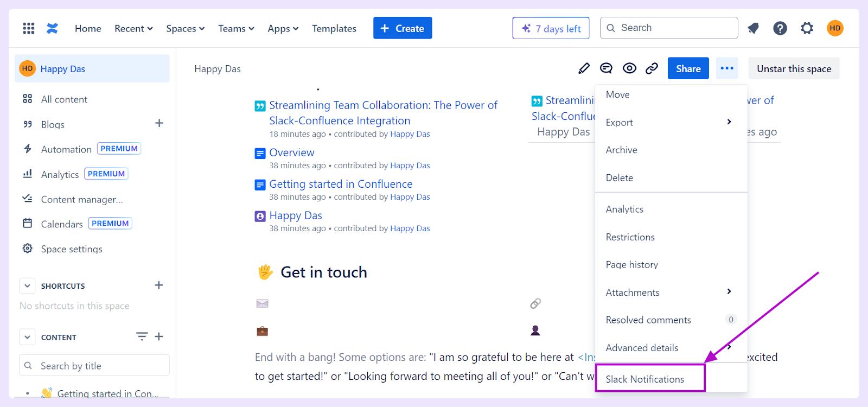Expand the Teams dropdown
The height and width of the screenshot is (407, 868).
pyautogui.click(x=236, y=28)
